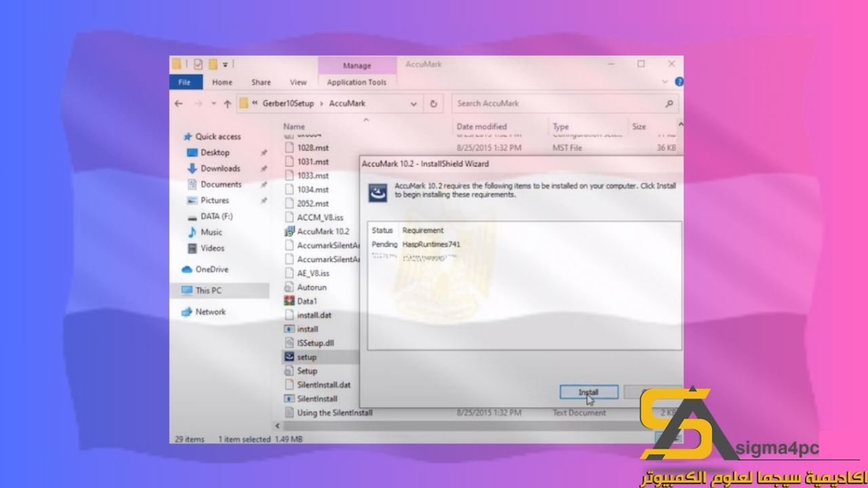Click the ISSetup.dll file icon

[288, 343]
